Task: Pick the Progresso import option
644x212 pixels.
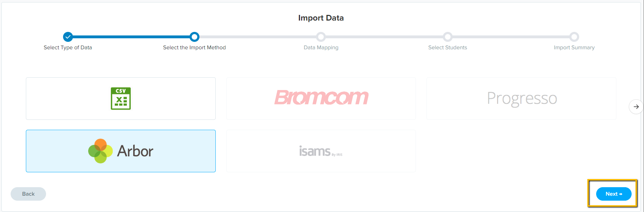Action: click(521, 99)
